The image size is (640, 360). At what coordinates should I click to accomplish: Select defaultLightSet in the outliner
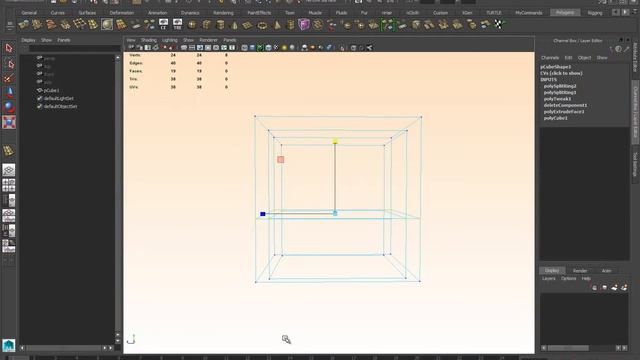pos(59,98)
